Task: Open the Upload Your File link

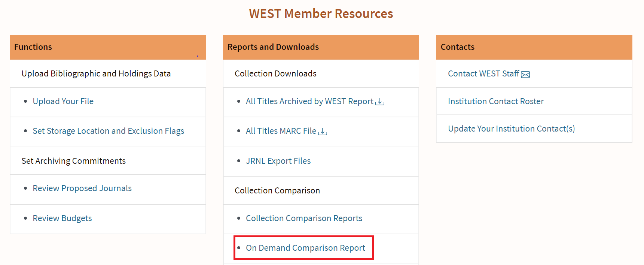Action: 63,102
